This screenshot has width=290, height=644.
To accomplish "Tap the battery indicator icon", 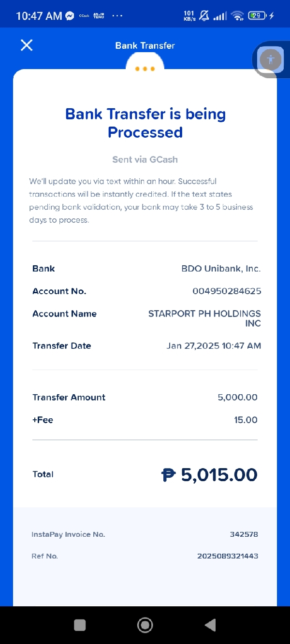I will coord(258,16).
